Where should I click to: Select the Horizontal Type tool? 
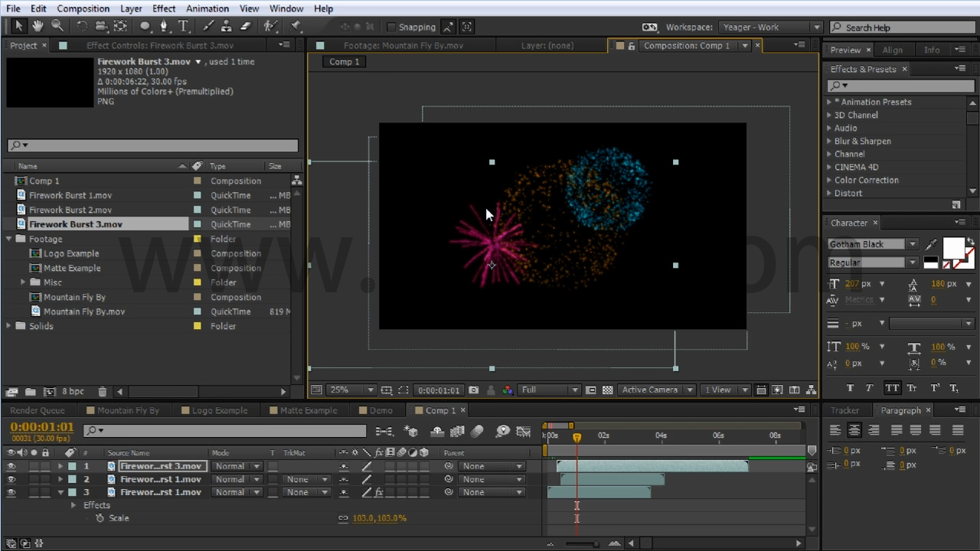[183, 26]
